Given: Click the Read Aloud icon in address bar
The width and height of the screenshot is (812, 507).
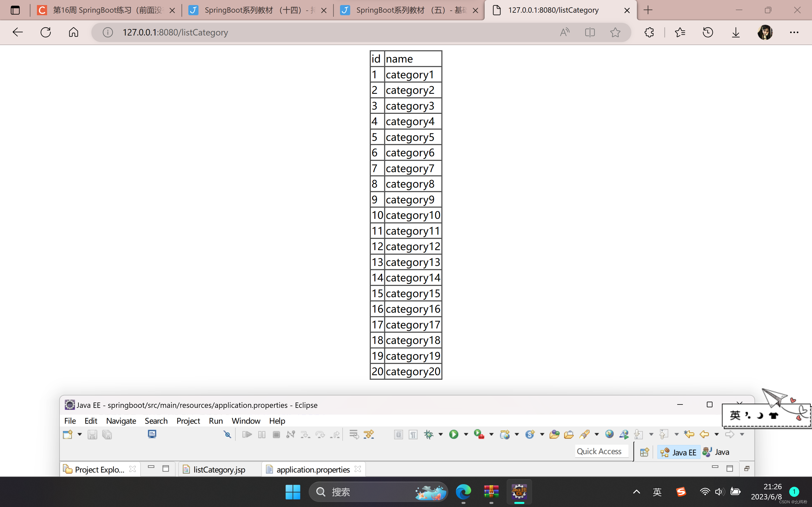Looking at the screenshot, I should pos(565,32).
